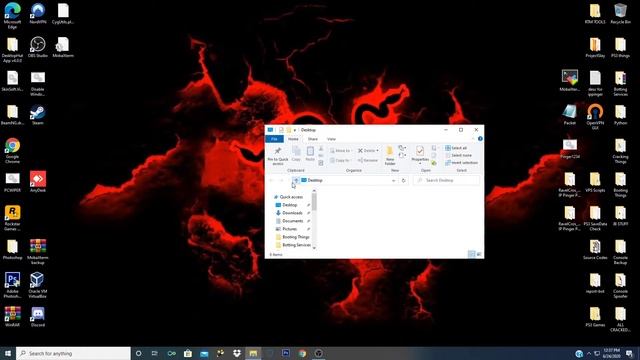Screen dimensions: 640x360
Task: Open the Quick Access Toolbar customize arrow
Action: [295, 130]
